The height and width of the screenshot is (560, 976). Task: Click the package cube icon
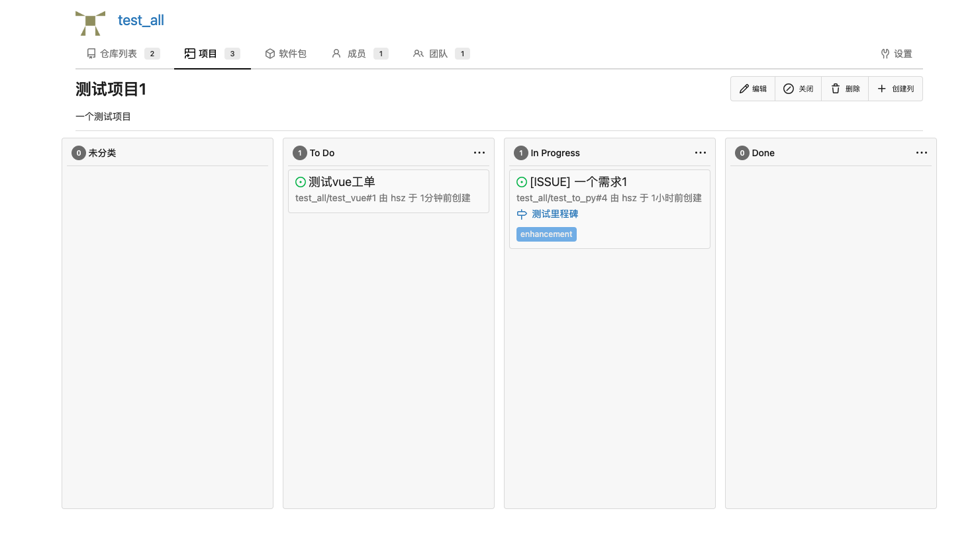(x=270, y=54)
